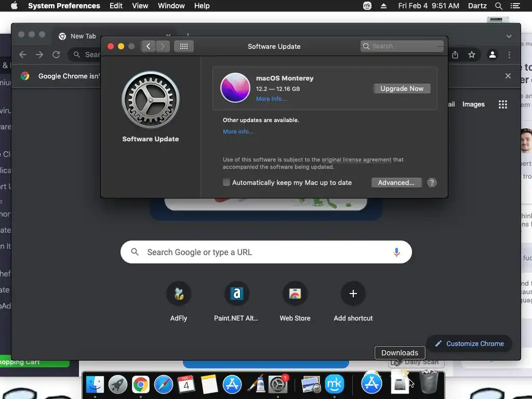Open More info link under Other updates
Image resolution: width=532 pixels, height=399 pixels.
pos(238,131)
